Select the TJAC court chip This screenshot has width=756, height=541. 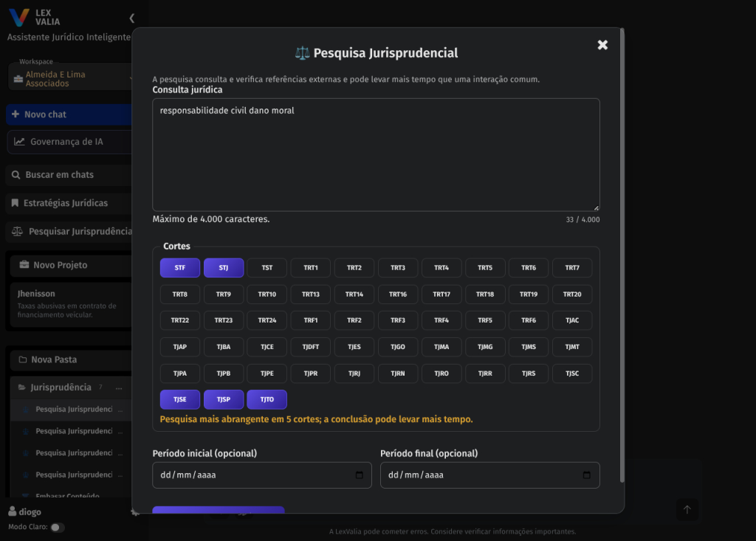(572, 320)
